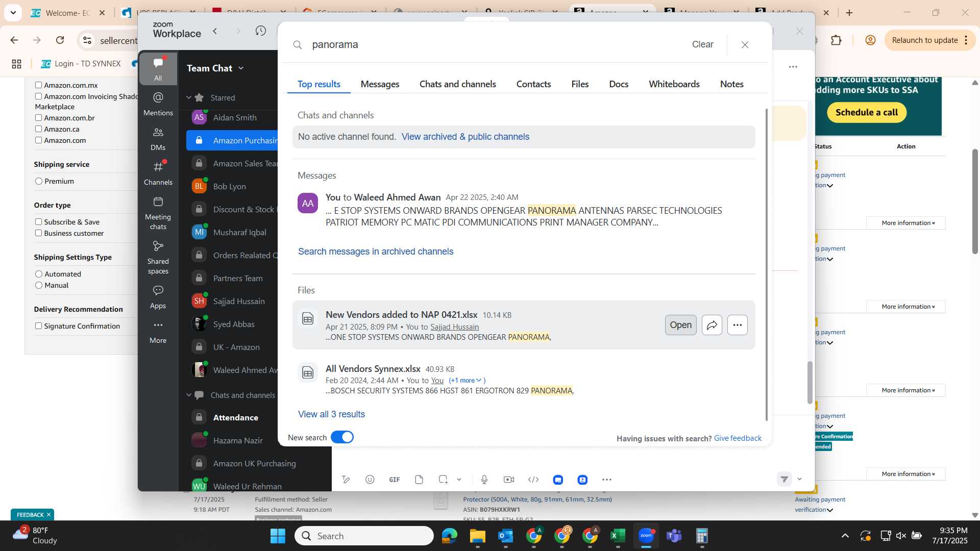Open screenshot options dropdown in composer
Image resolution: width=980 pixels, height=551 pixels.
click(459, 480)
